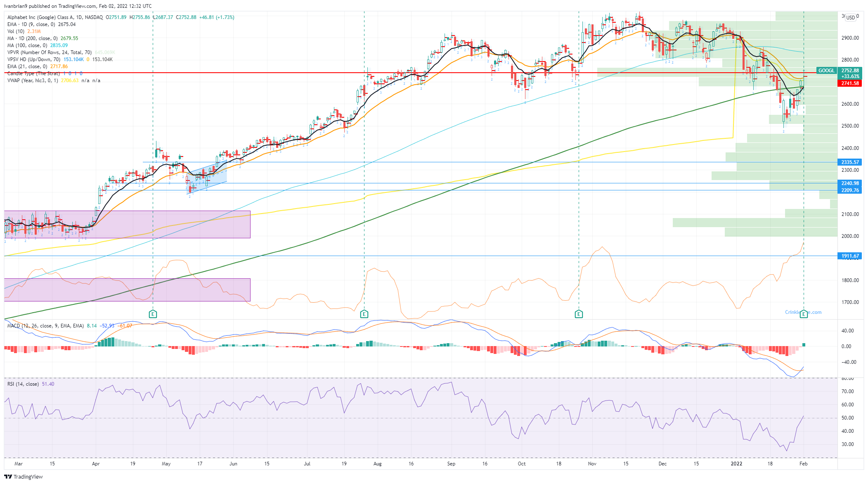Click the 2335.57 horizontal line label
Screen dimensions: 868x484
(x=850, y=162)
